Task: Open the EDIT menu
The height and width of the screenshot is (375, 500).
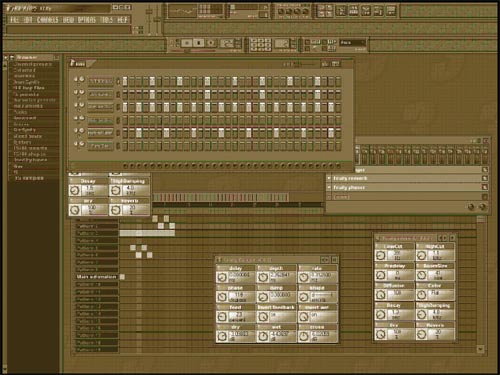Action: pyautogui.click(x=28, y=20)
